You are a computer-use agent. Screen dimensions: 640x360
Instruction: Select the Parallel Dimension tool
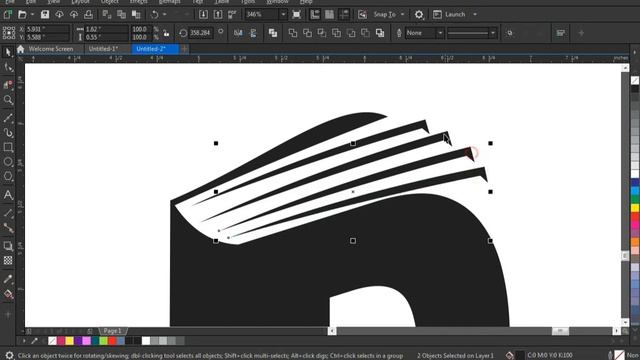8,213
